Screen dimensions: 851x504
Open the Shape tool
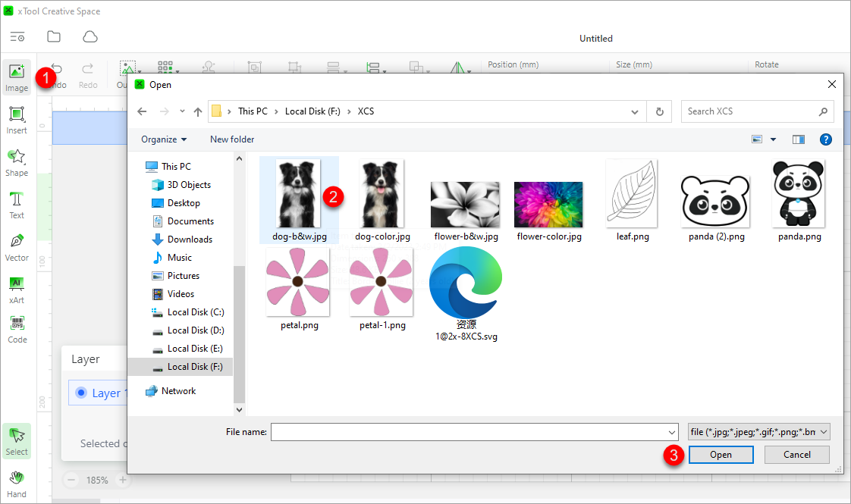pyautogui.click(x=16, y=161)
